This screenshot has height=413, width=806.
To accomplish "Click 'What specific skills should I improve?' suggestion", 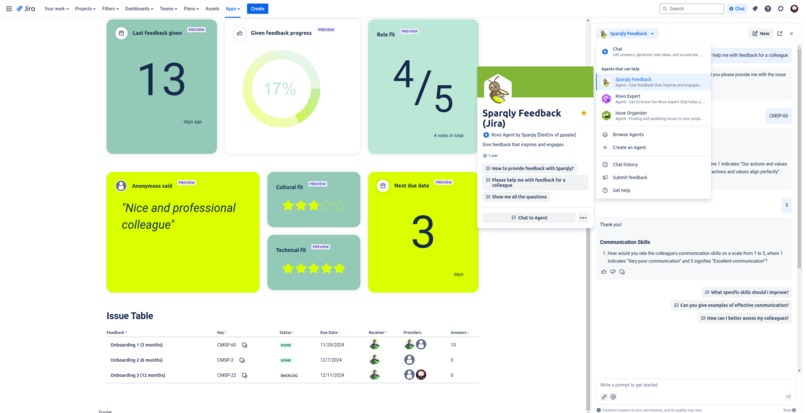I will (x=746, y=292).
